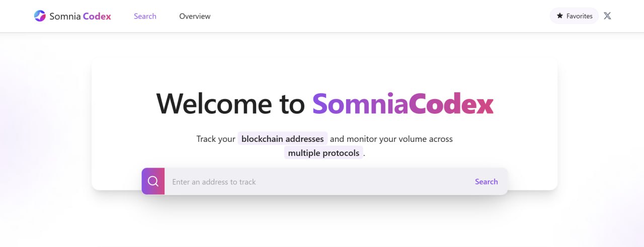
Task: Click the "Somnia" word in the header logo
Action: click(65, 16)
